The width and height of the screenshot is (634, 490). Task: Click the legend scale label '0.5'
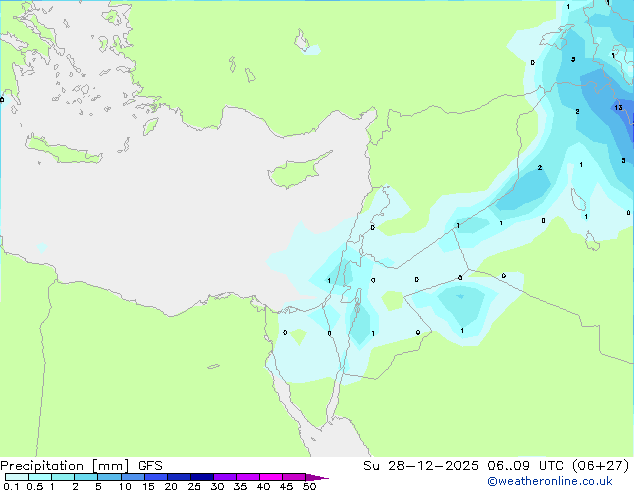(x=34, y=486)
